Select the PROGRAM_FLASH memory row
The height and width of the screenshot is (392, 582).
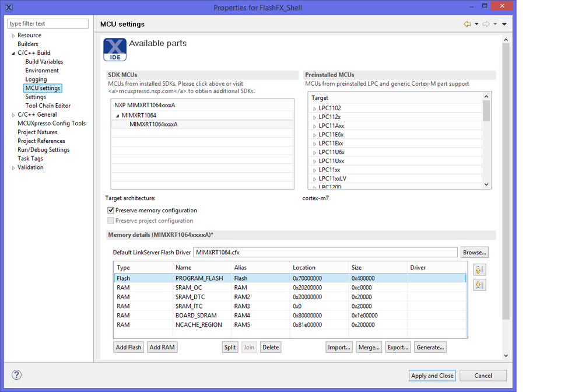coord(290,278)
